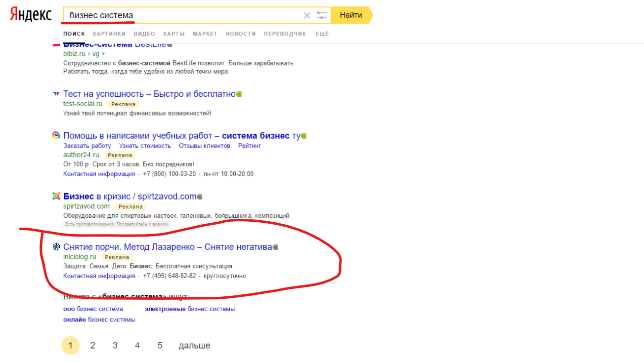Click the gray badge after Снятие негатива title
The image size is (644, 362).
point(275,247)
